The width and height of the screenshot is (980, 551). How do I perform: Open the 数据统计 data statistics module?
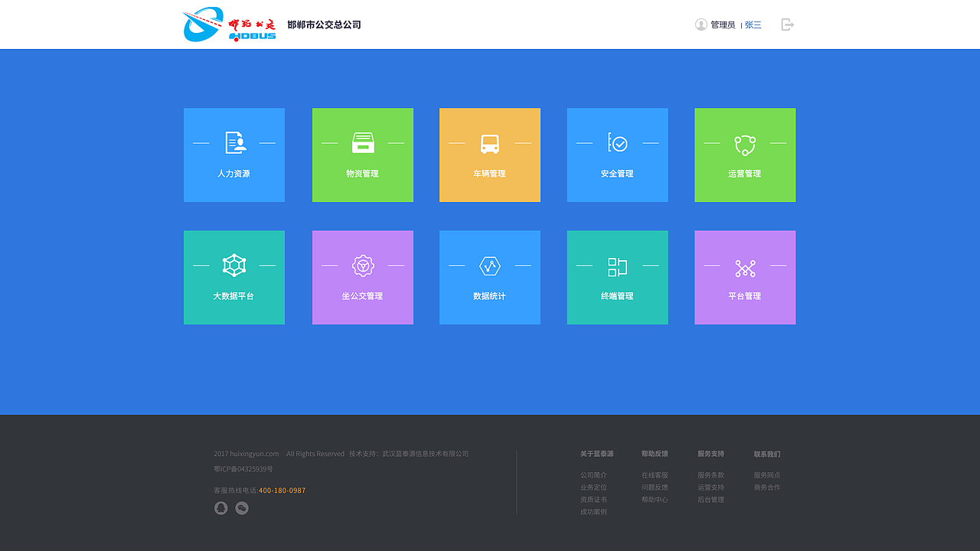(x=489, y=277)
